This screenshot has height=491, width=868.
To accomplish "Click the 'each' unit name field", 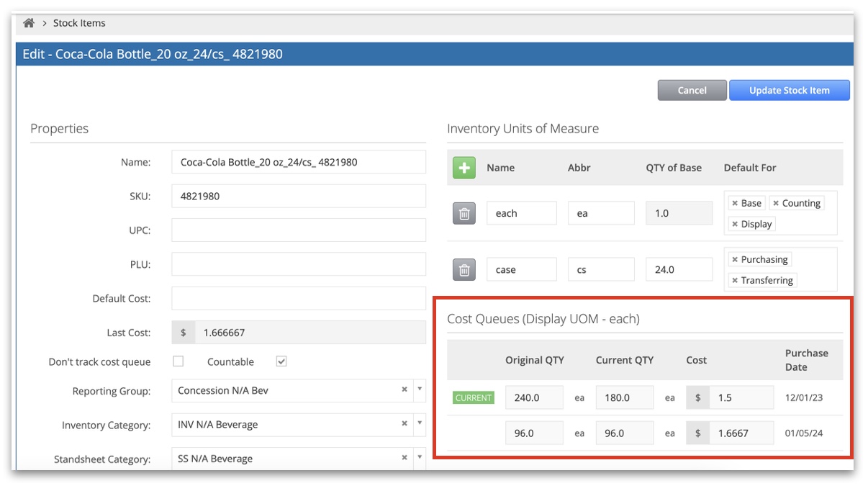I will [522, 213].
